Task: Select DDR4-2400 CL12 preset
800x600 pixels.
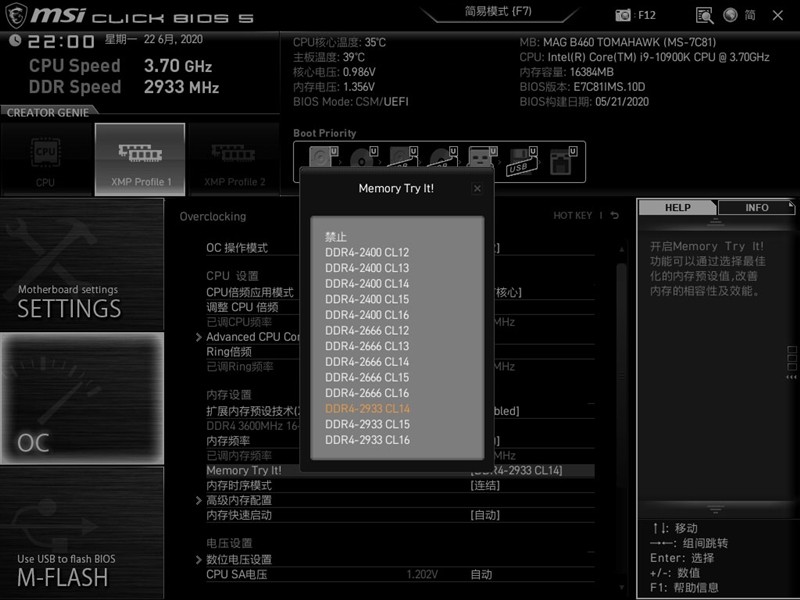Action: pos(367,252)
